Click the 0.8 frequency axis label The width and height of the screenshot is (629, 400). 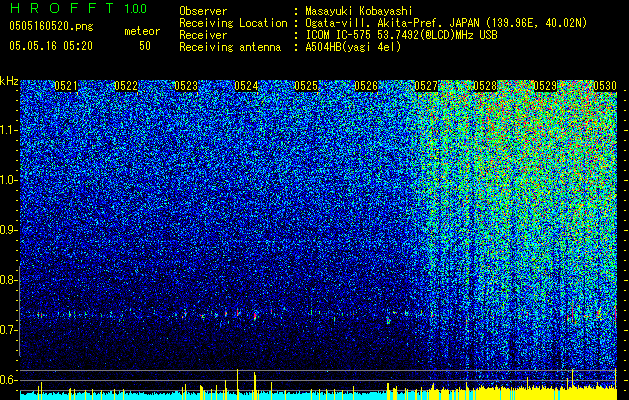click(8, 280)
